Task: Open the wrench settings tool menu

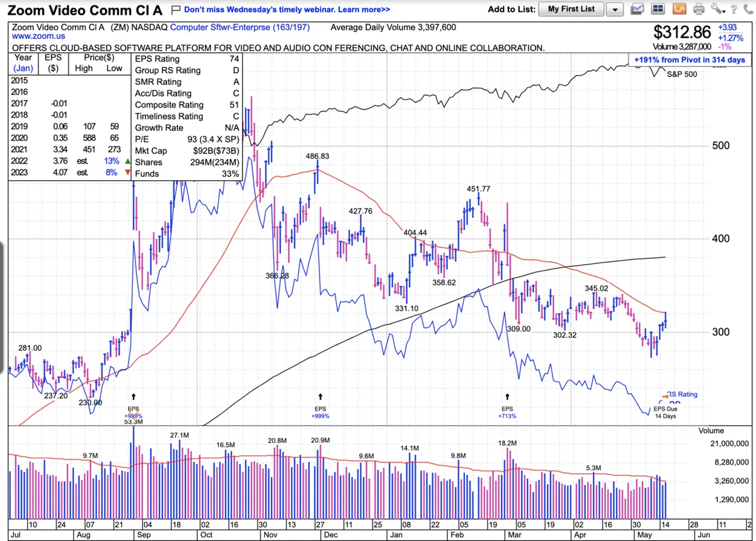Action: (717, 9)
